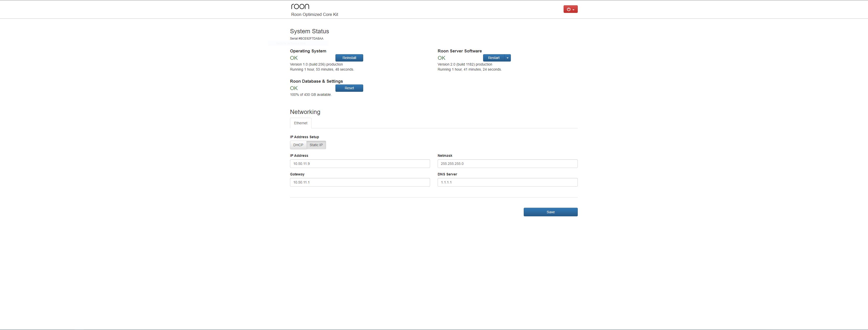
Task: Click the DNS Server input
Action: pyautogui.click(x=508, y=182)
